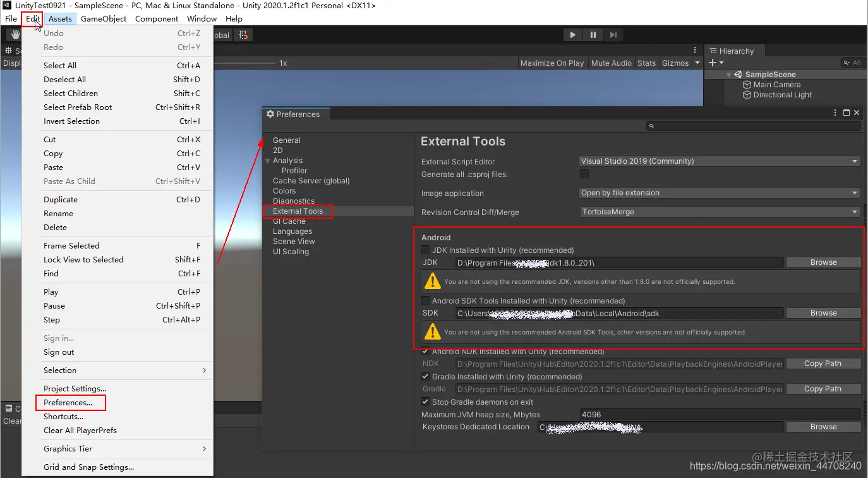This screenshot has width=868, height=478.
Task: Open Image application dropdown
Action: tap(720, 193)
